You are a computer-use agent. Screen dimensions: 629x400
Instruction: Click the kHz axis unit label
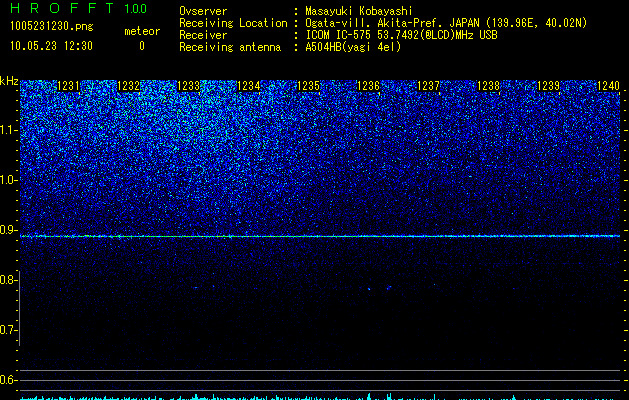tap(9, 81)
